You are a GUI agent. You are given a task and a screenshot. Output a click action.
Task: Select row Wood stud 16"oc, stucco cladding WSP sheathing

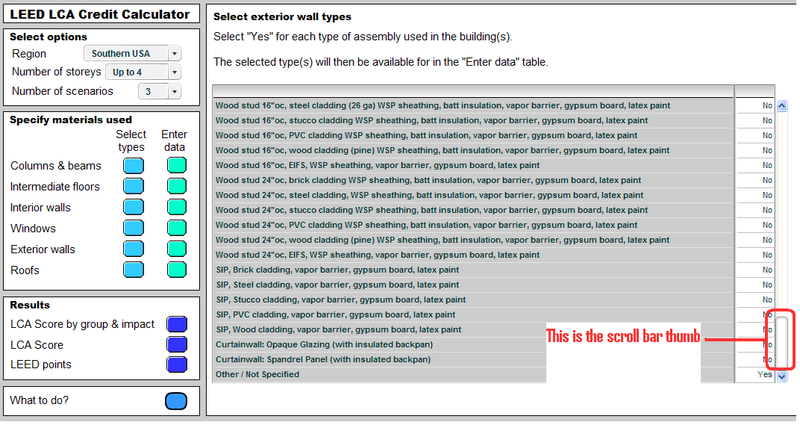(x=473, y=120)
